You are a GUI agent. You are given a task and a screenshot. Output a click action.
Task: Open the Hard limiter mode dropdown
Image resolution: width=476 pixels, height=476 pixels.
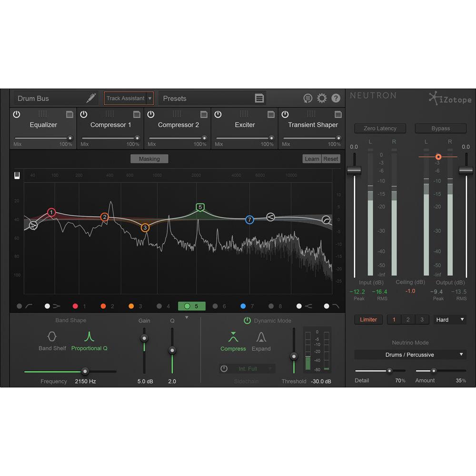click(x=449, y=319)
